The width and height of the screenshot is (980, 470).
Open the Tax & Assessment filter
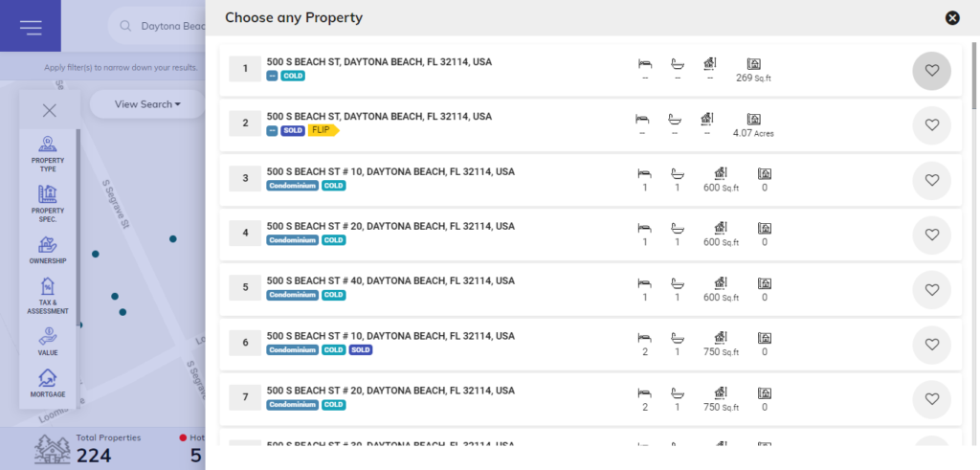[48, 296]
